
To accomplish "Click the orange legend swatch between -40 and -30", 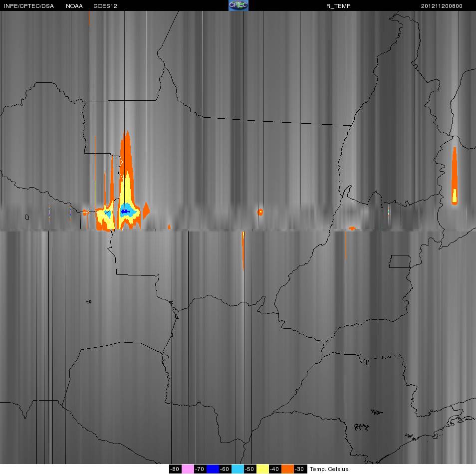I will [x=287, y=469].
